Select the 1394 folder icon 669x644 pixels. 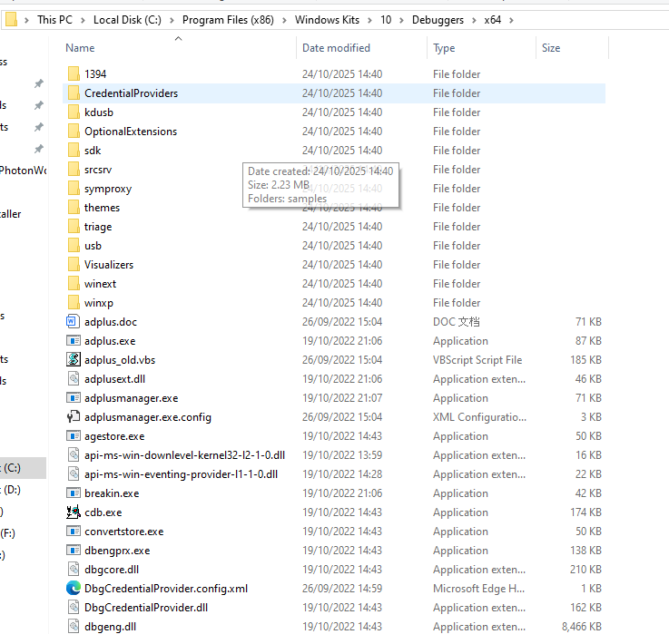[74, 73]
